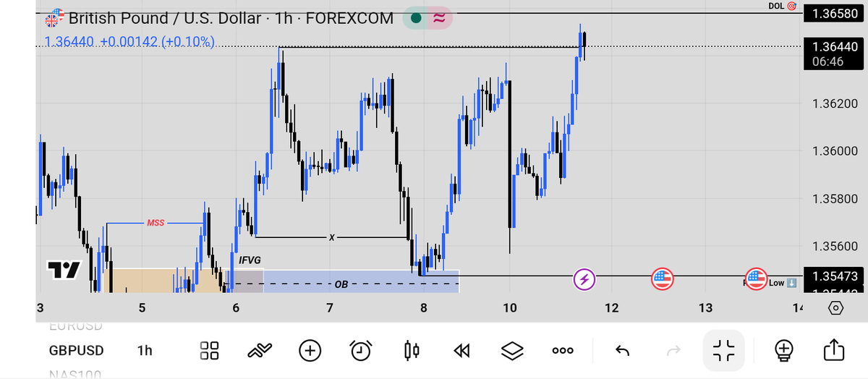
Task: Select the X liquidity line label
Action: tap(331, 237)
